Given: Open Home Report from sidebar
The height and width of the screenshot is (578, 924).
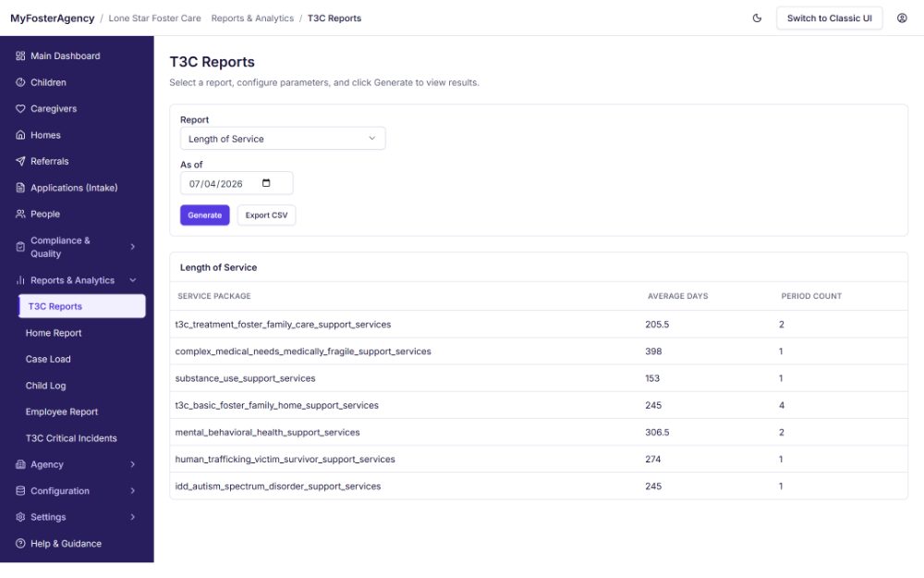Looking at the screenshot, I should point(54,333).
